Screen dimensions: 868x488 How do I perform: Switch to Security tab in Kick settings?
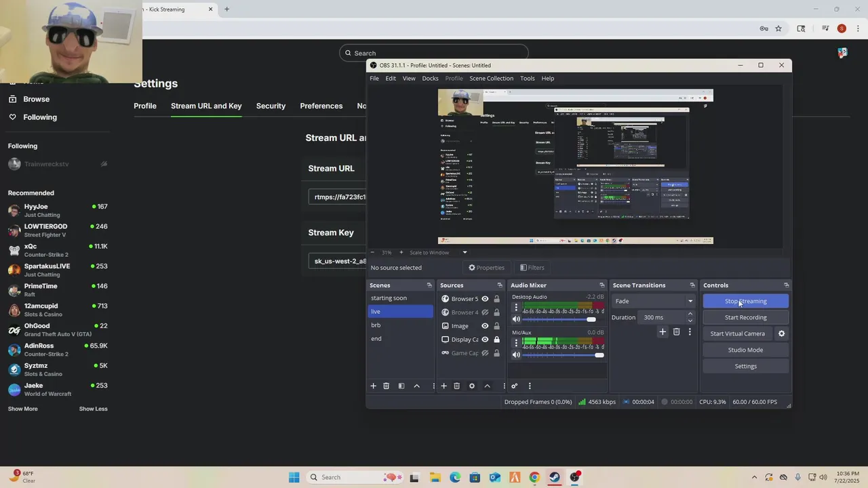(271, 106)
